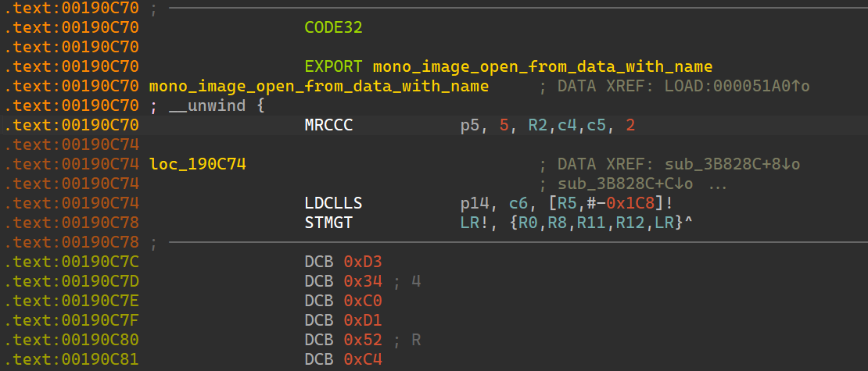This screenshot has width=868, height=371.
Task: Select address .text:00190C7F
Action: coord(72,320)
